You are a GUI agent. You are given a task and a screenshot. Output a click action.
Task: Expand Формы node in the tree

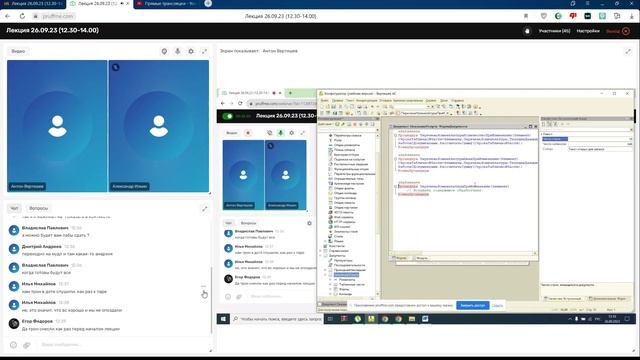click(331, 289)
